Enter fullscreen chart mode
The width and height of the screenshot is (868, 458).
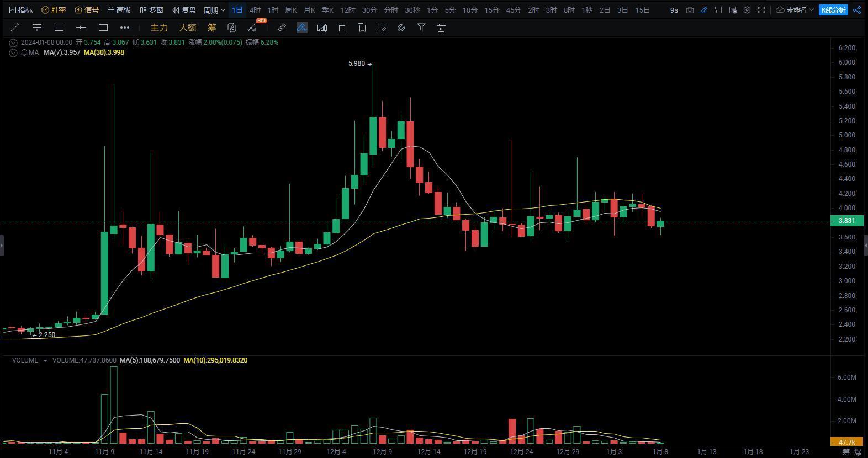(x=761, y=10)
